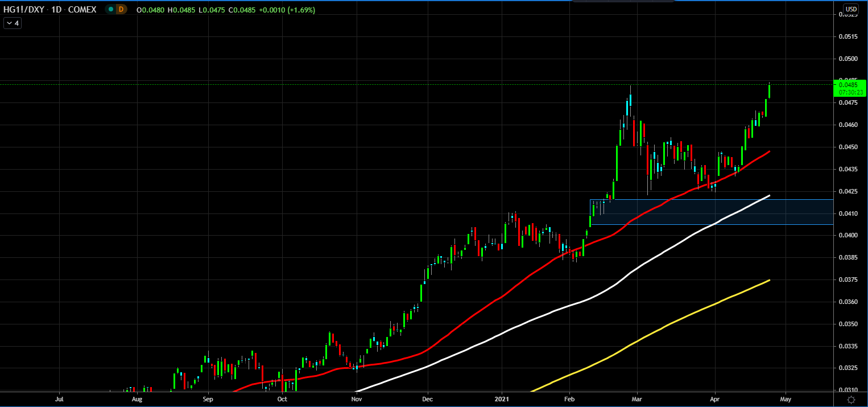Click the Nov time axis label
The image size is (868, 407).
click(357, 400)
